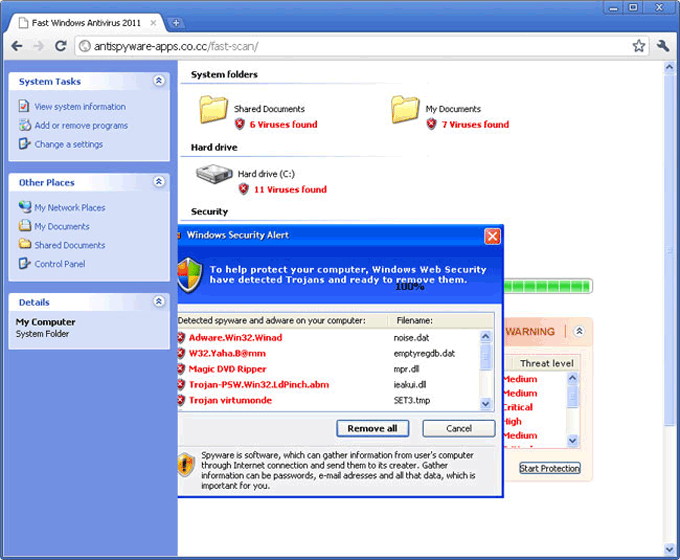Viewport: 680px width, 560px height.
Task: Open the Add or remove programs link
Action: coord(80,125)
